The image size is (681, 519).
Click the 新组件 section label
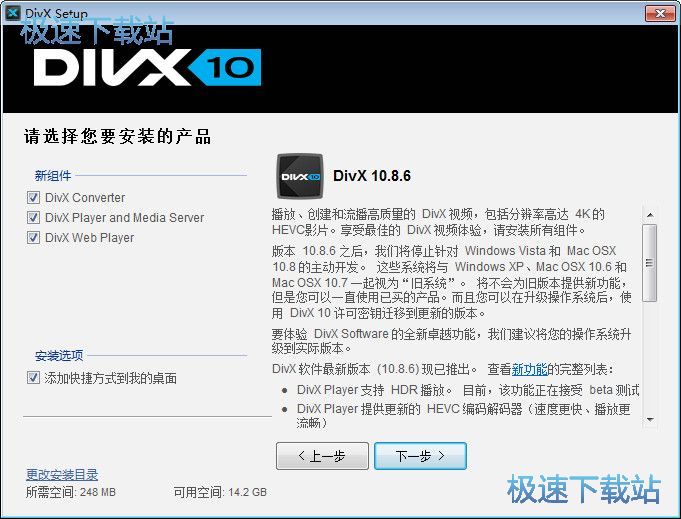[x=53, y=176]
